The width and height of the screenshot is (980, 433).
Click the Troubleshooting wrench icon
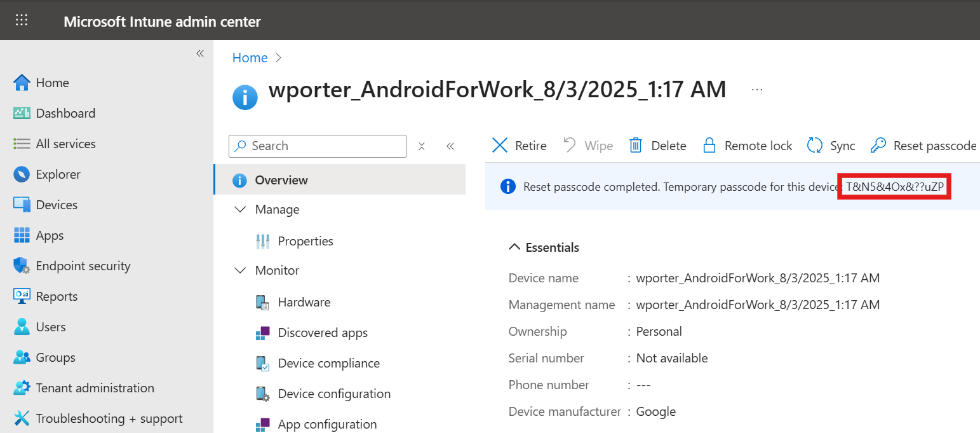click(22, 418)
